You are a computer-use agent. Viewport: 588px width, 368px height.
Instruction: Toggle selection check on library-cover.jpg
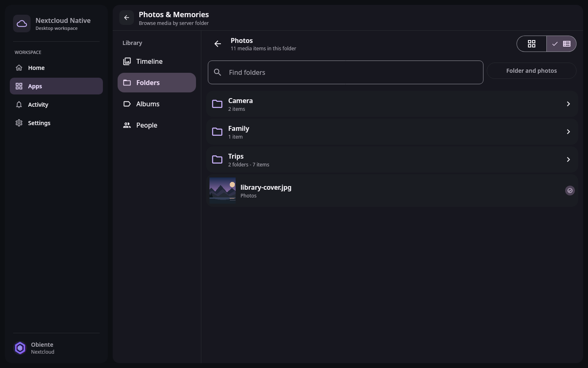coord(570,191)
